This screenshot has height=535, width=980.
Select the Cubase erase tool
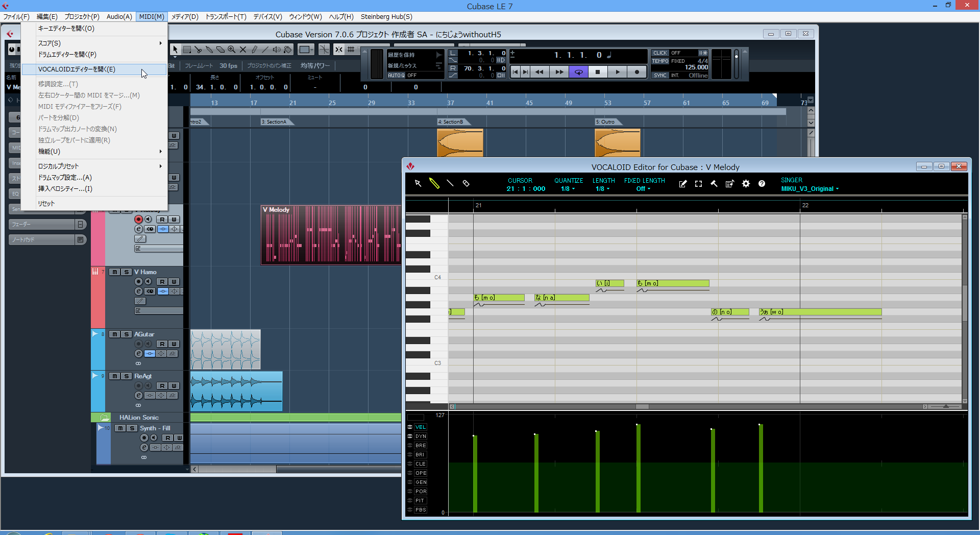coord(220,50)
